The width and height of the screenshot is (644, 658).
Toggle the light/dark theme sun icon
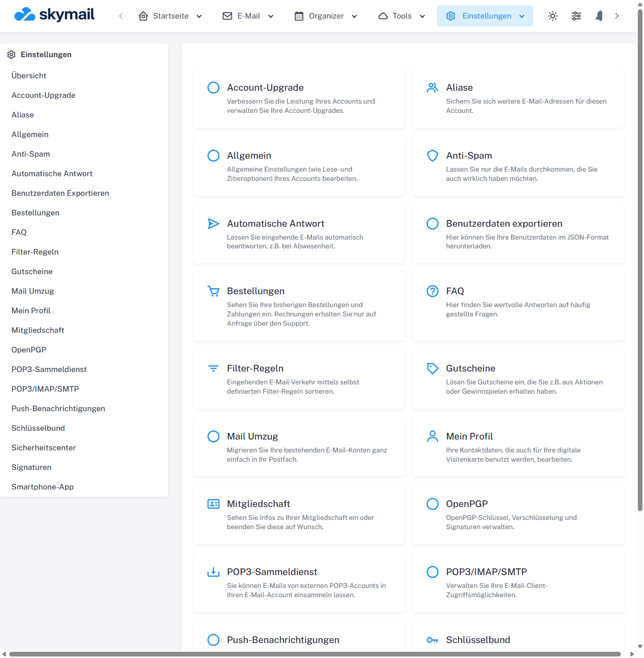pyautogui.click(x=553, y=16)
